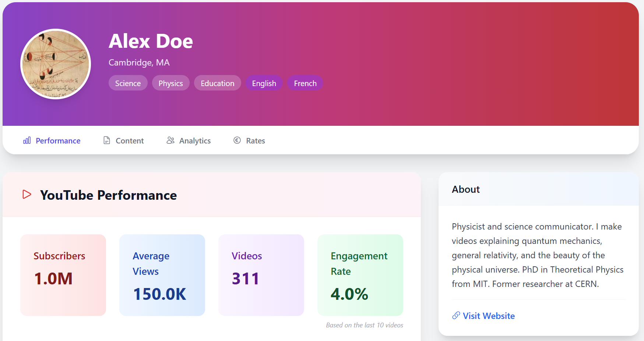Click the bar chart icon beside Performance

coord(27,140)
